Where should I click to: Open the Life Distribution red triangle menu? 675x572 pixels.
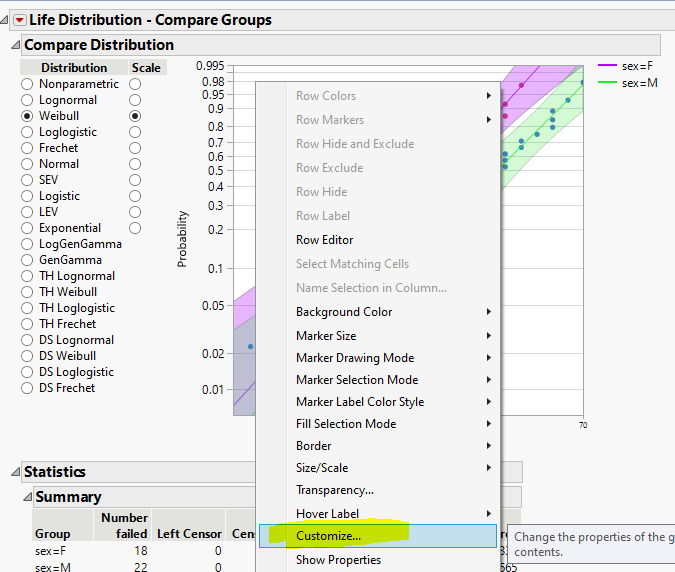coord(18,19)
